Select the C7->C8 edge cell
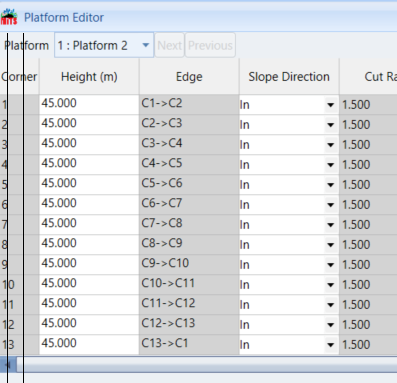This screenshot has height=383, width=397. [189, 225]
